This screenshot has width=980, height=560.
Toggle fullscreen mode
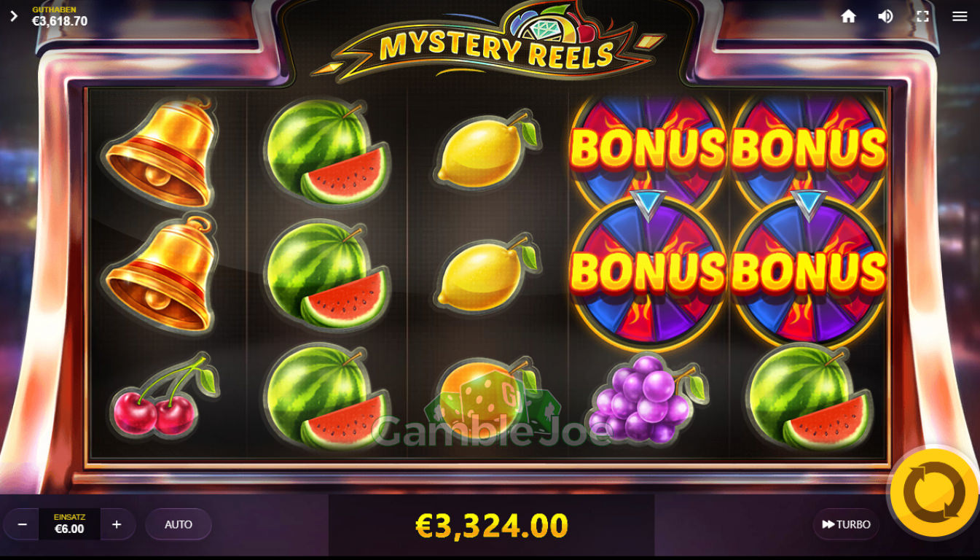(x=922, y=16)
